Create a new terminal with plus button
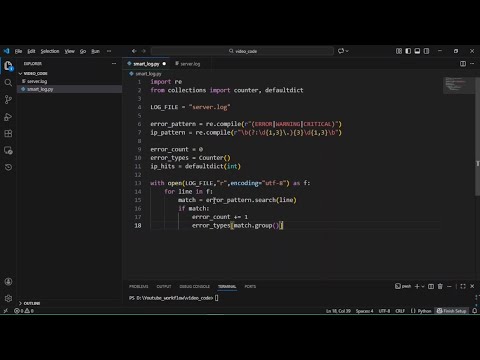Viewport: 480px width, 360px height. coord(417,286)
